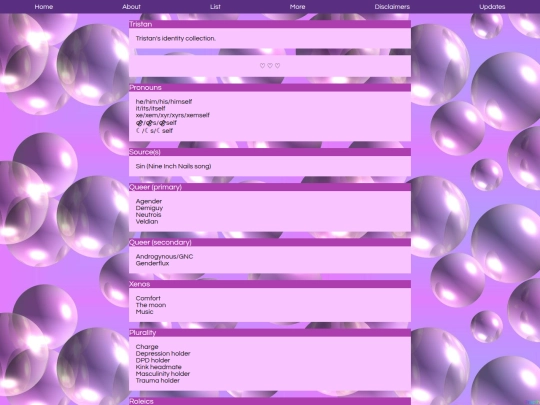The image size is (540, 405).
Task: Select the Depression holder entry
Action: [x=163, y=354]
